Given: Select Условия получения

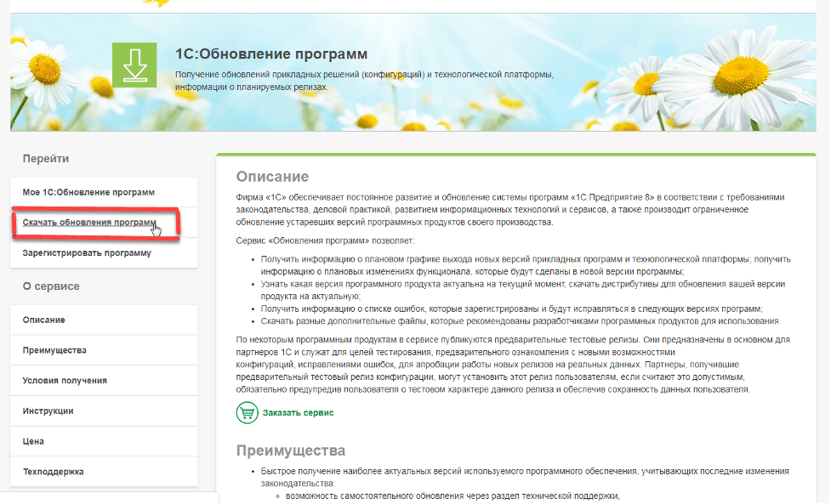Looking at the screenshot, I should pos(61,380).
